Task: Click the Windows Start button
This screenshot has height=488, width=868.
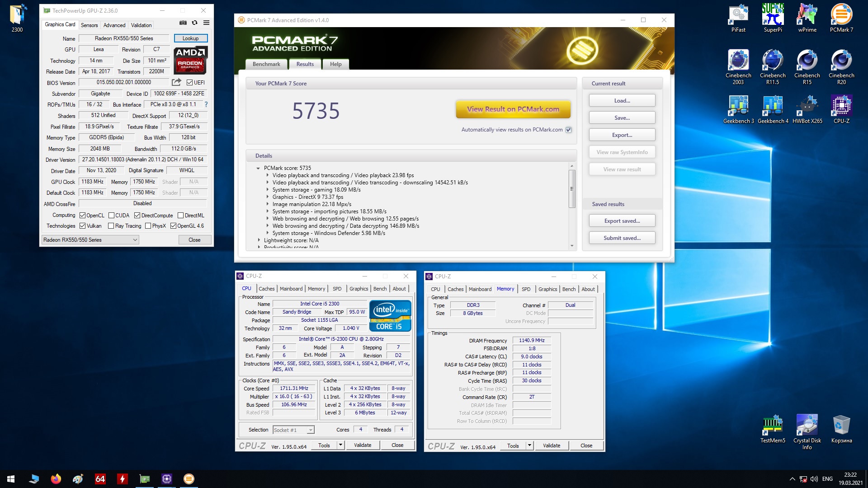Action: click(x=11, y=479)
